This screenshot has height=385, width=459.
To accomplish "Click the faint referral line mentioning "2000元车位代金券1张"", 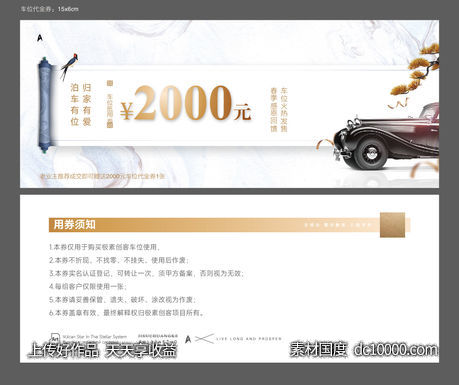I will click(102, 176).
